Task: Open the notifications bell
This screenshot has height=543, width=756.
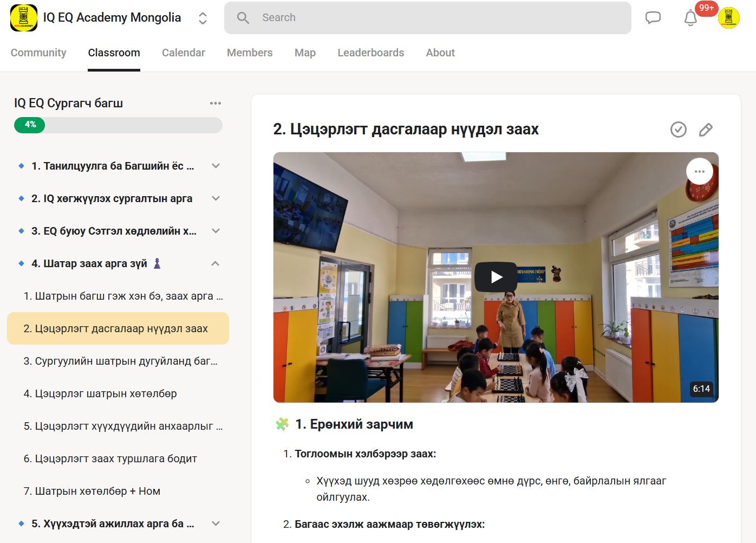Action: [690, 18]
